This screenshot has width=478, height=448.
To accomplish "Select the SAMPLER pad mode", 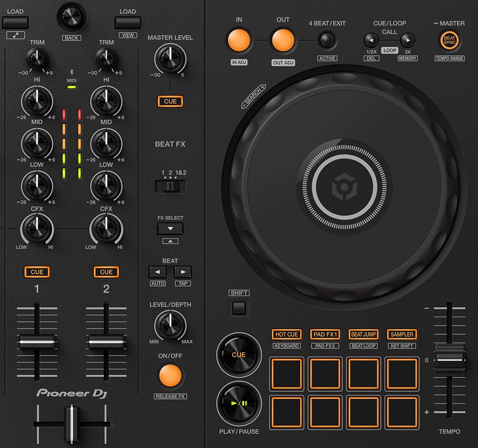I will coord(402,335).
